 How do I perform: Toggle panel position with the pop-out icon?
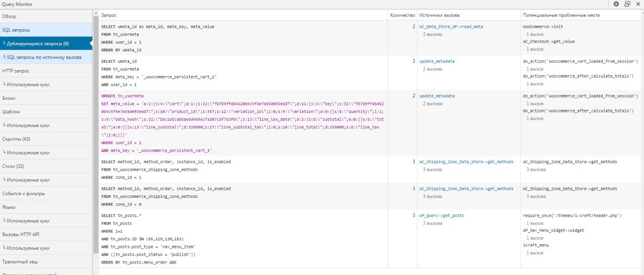[627, 4]
